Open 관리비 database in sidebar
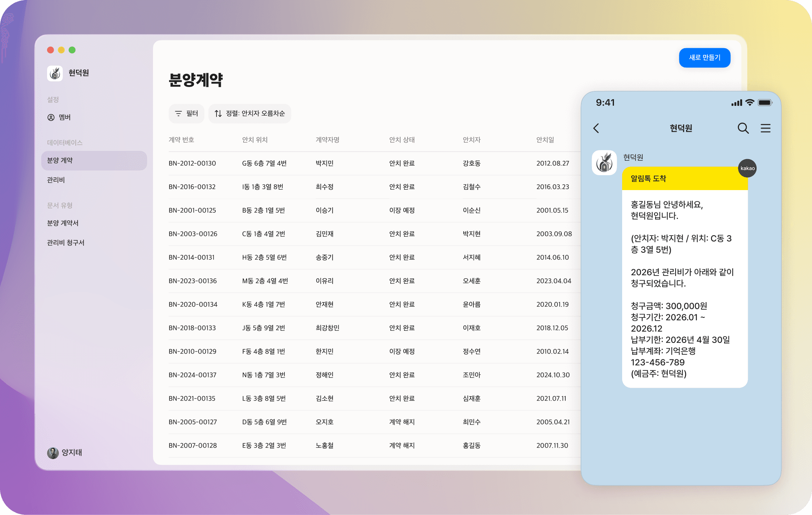Screen dimensions: 812x515 [x=56, y=180]
